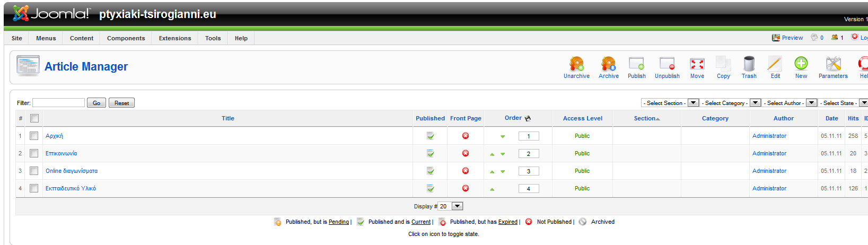Image resolution: width=868 pixels, height=245 pixels.
Task: Open the Help menu
Action: (241, 38)
